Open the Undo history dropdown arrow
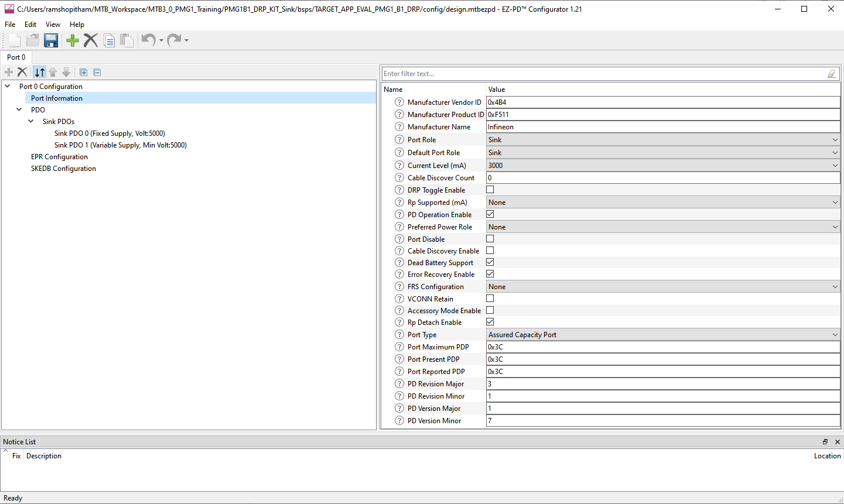 (161, 40)
